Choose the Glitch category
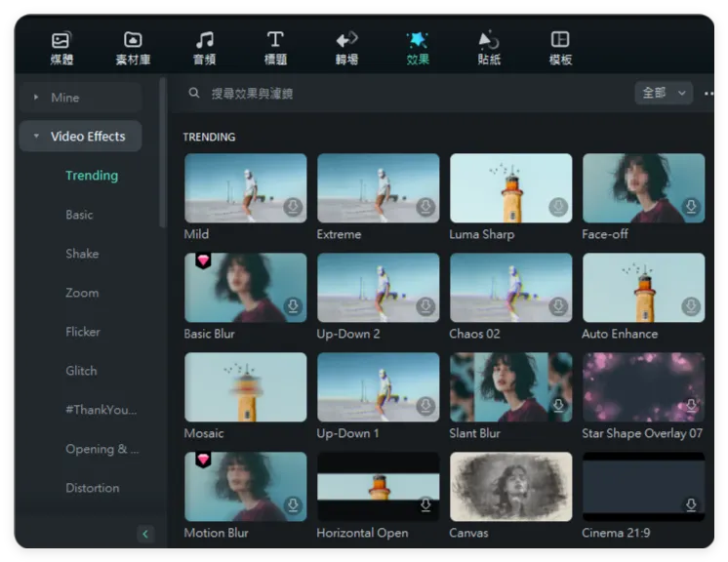This screenshot has width=728, height=562. click(x=81, y=371)
